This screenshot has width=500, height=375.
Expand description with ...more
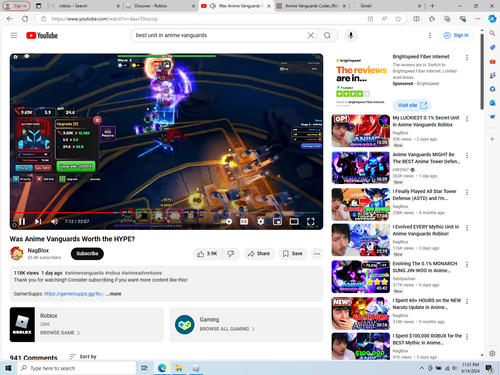114,294
